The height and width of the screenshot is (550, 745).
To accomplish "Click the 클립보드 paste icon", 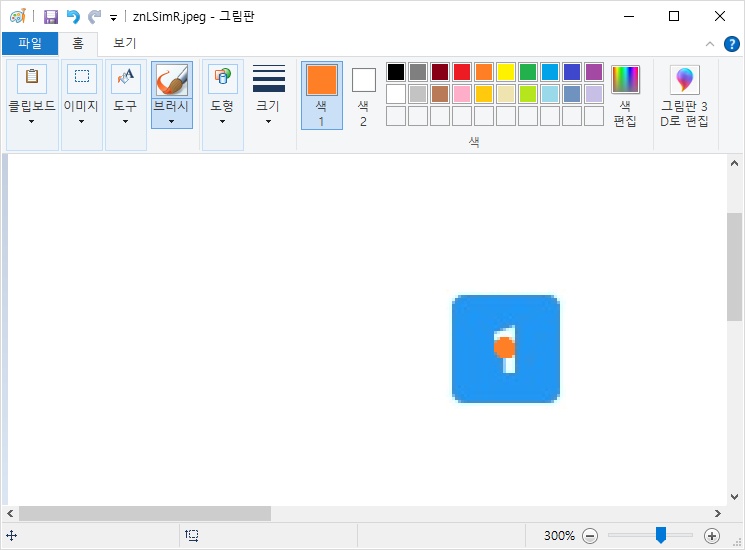I will tap(32, 78).
